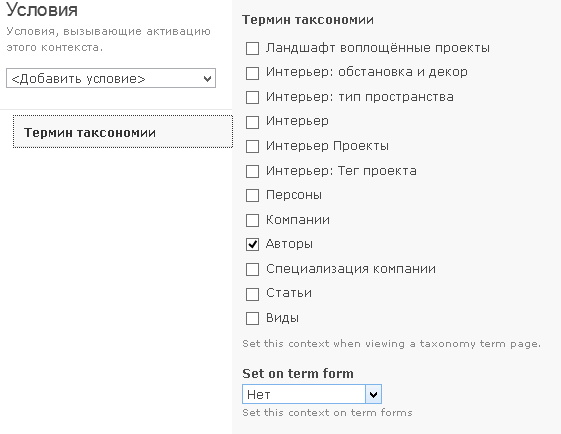The image size is (561, 434).
Task: Check Специализация компании checkbox
Action: 252,269
